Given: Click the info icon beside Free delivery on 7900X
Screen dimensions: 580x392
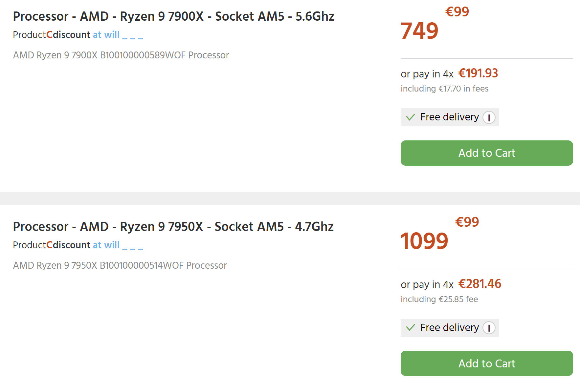Looking at the screenshot, I should coord(489,117).
